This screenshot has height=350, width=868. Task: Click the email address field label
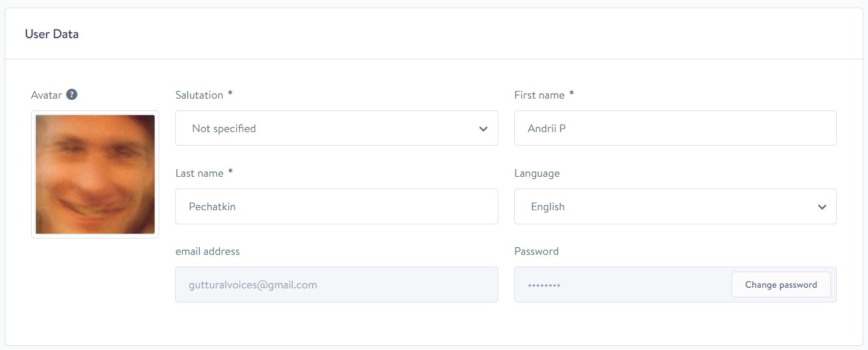pyautogui.click(x=207, y=251)
